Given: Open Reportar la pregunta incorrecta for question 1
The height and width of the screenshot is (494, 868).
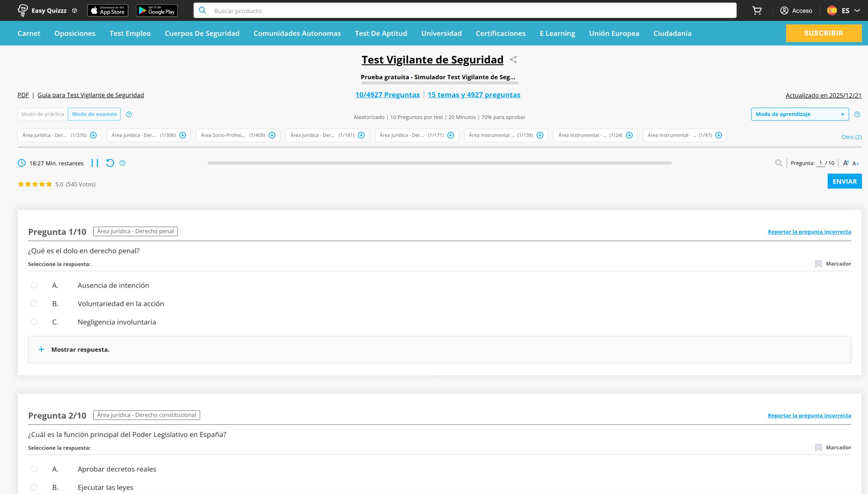Looking at the screenshot, I should click(809, 232).
